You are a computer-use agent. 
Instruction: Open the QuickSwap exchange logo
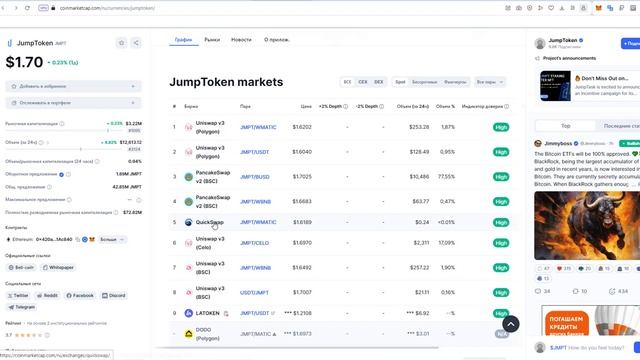coord(188,222)
